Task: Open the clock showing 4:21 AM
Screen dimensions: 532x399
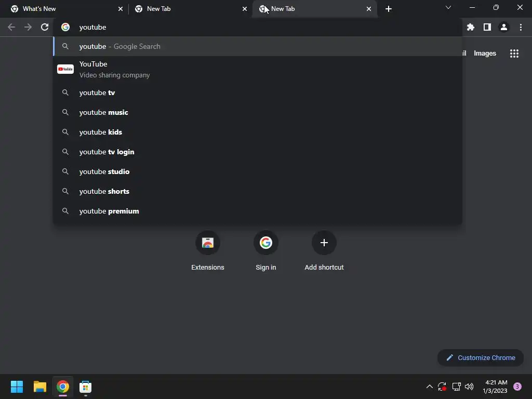Action: (495, 387)
